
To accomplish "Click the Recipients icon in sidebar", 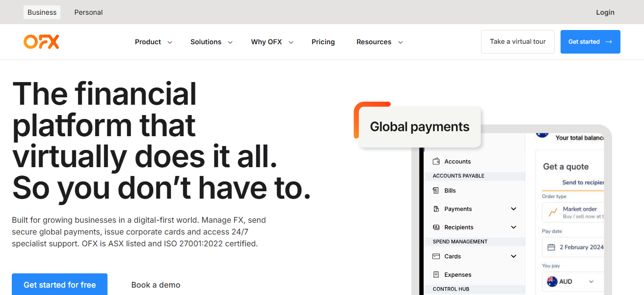I will tap(436, 227).
